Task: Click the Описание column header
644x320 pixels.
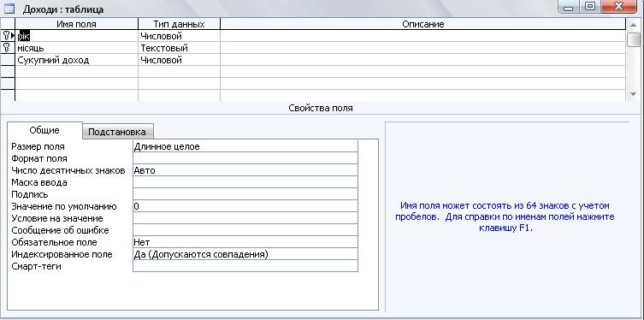Action: 423,24
